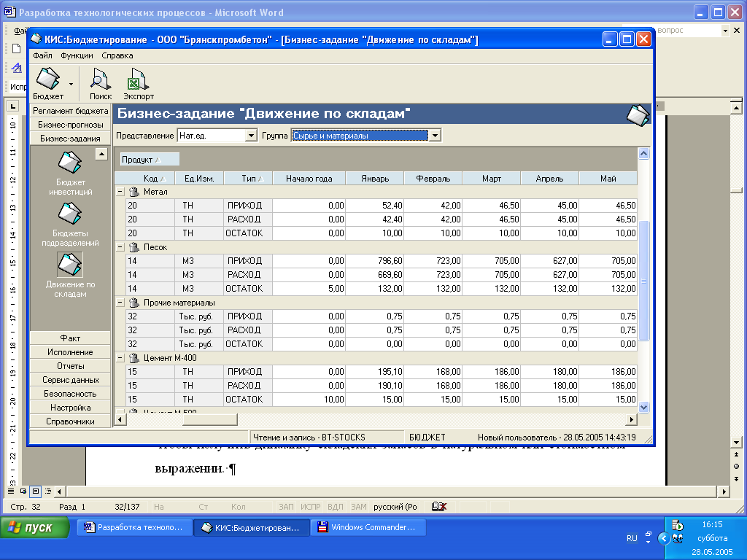Click Word vertical scrollbar down arrow
747x560 pixels.
coord(736,443)
